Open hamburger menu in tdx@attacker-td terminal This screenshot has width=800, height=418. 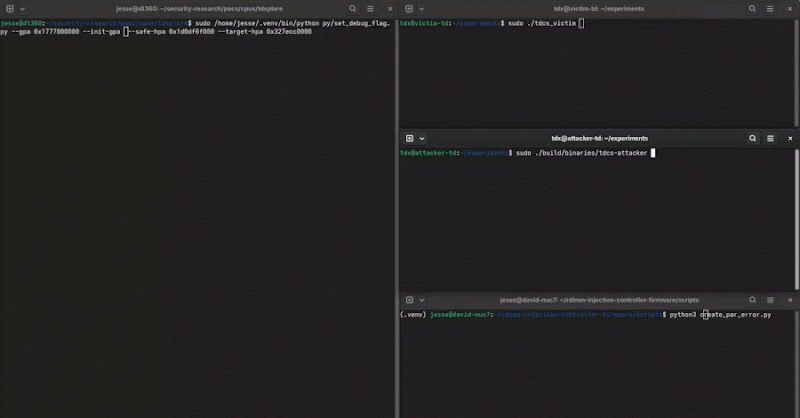[770, 138]
